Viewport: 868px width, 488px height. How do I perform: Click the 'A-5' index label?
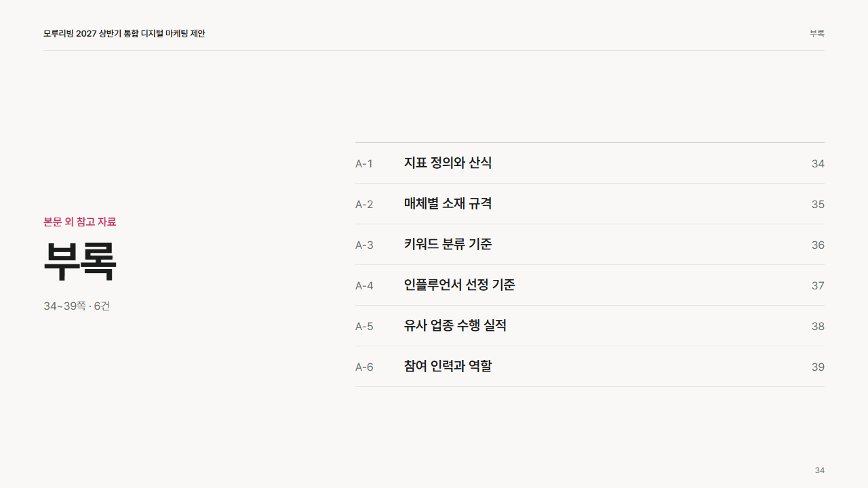(x=364, y=326)
